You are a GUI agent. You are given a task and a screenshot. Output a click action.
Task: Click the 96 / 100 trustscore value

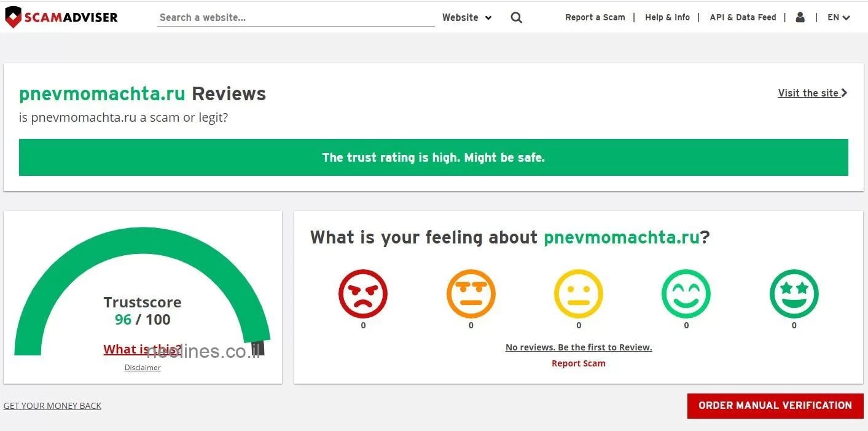point(143,320)
